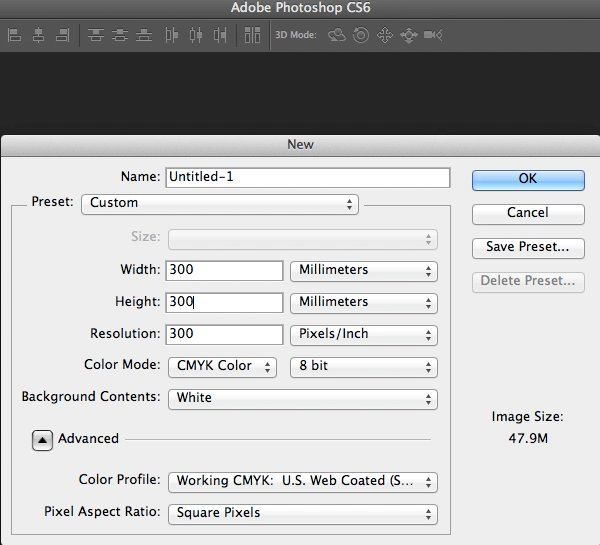Click the Distribute Bottom Edges icon
This screenshot has height=545, width=600.
[144, 35]
